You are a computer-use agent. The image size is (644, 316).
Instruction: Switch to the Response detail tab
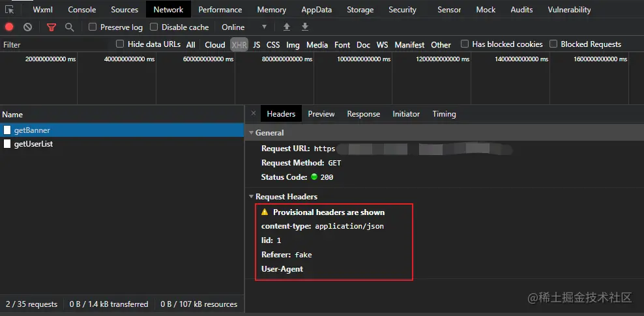point(364,113)
